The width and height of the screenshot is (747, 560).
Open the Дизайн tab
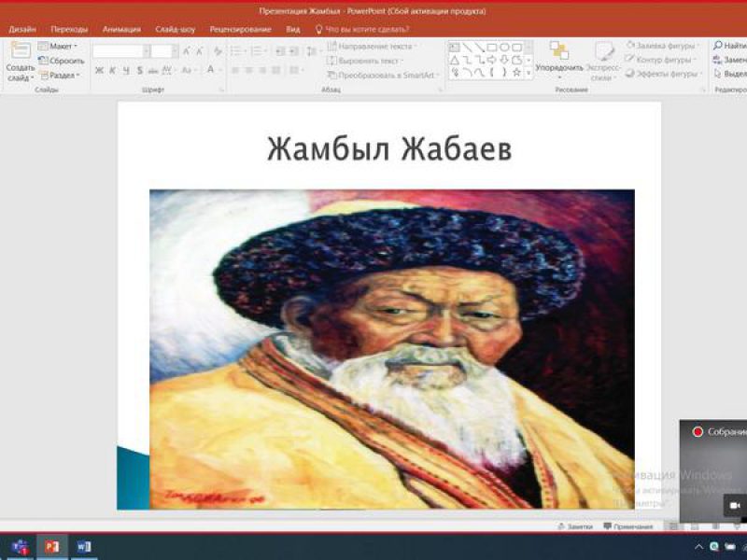click(22, 30)
